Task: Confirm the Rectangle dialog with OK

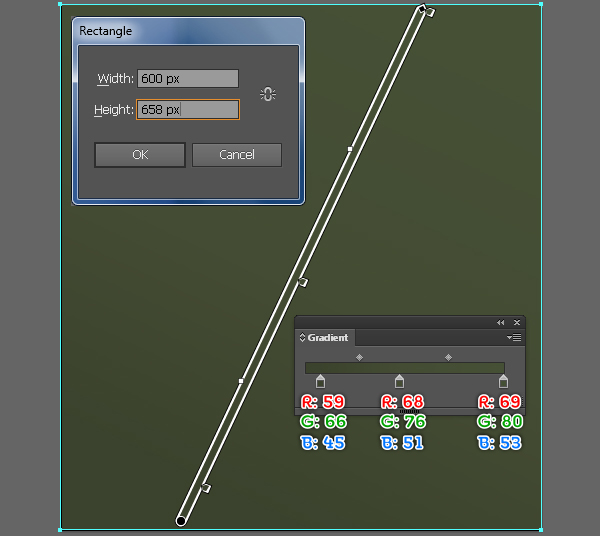Action: [x=140, y=155]
